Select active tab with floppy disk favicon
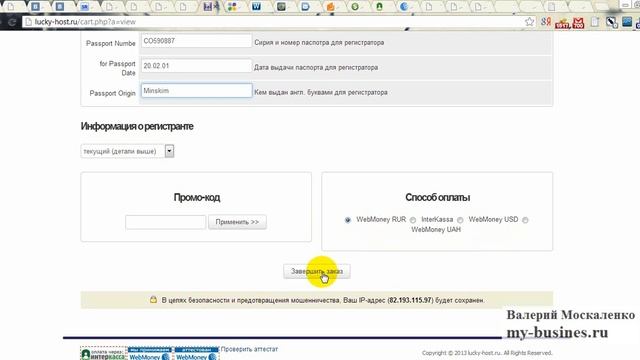Image resolution: width=640 pixels, height=360 pixels. (208, 7)
